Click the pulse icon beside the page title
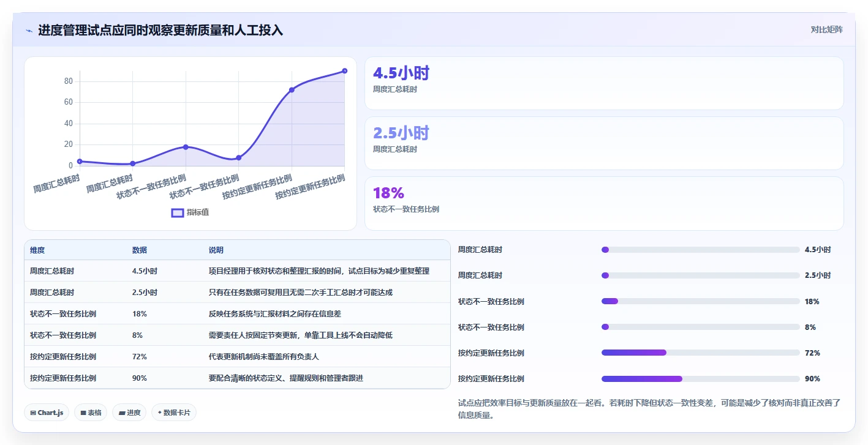The width and height of the screenshot is (868, 445). coord(29,31)
